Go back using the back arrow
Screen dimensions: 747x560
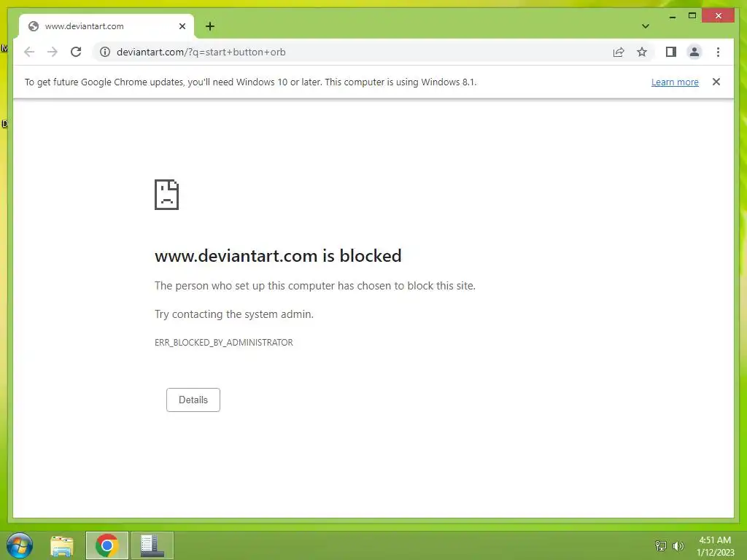pos(29,52)
